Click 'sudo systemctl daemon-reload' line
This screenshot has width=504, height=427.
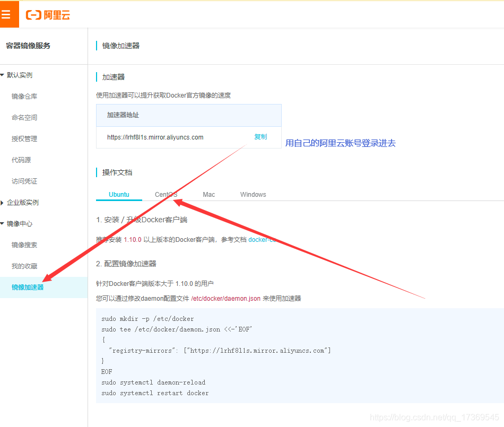153,382
